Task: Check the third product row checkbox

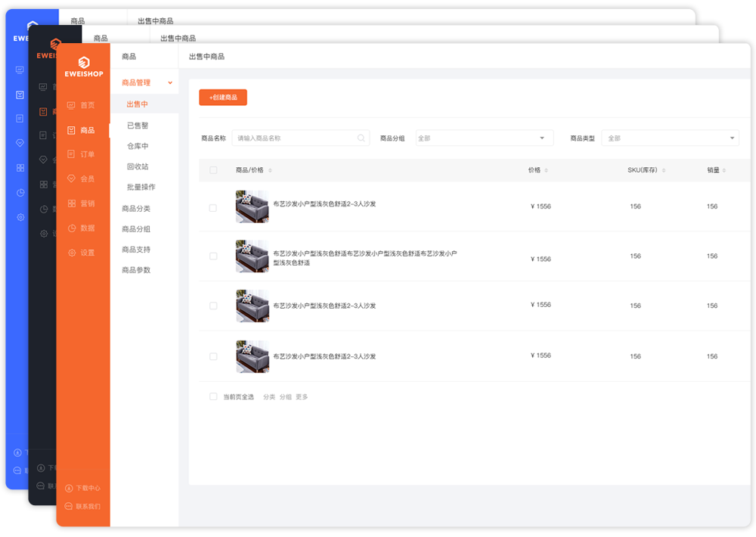Action: [x=213, y=306]
